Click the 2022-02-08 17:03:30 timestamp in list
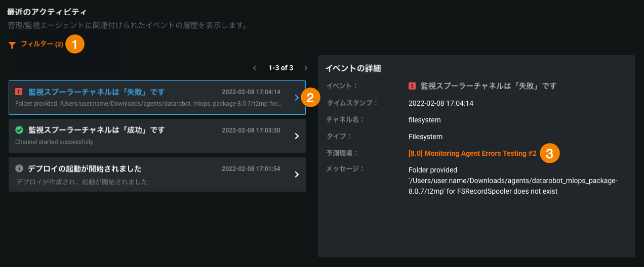644x267 pixels. pyautogui.click(x=251, y=130)
